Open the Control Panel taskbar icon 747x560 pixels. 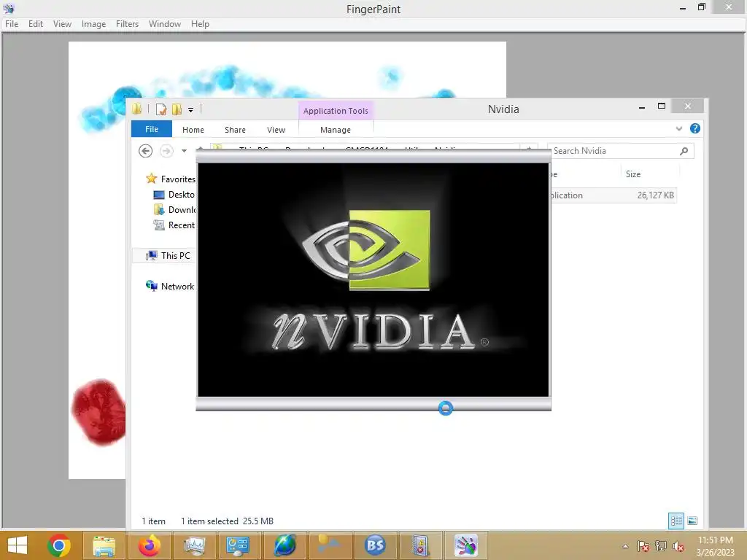tap(238, 545)
